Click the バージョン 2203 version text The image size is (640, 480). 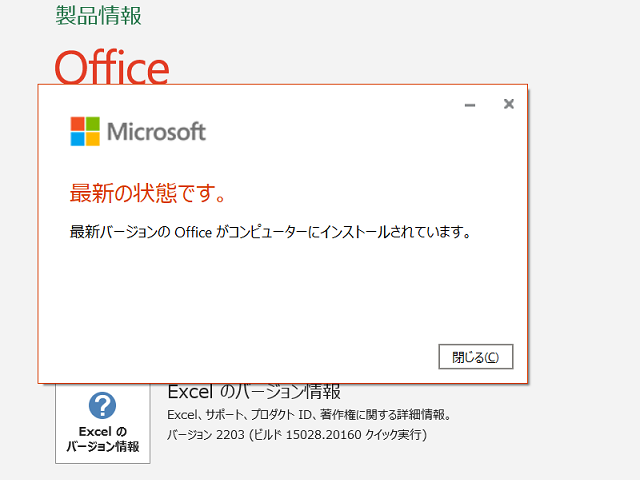(x=206, y=435)
